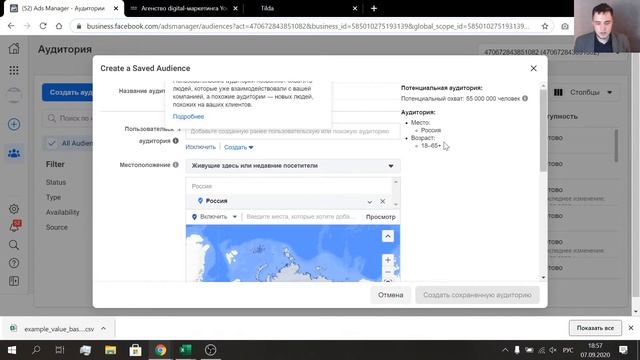The image size is (640, 360).
Task: Click Создать сохраненную аудиторию button
Action: coord(477,295)
